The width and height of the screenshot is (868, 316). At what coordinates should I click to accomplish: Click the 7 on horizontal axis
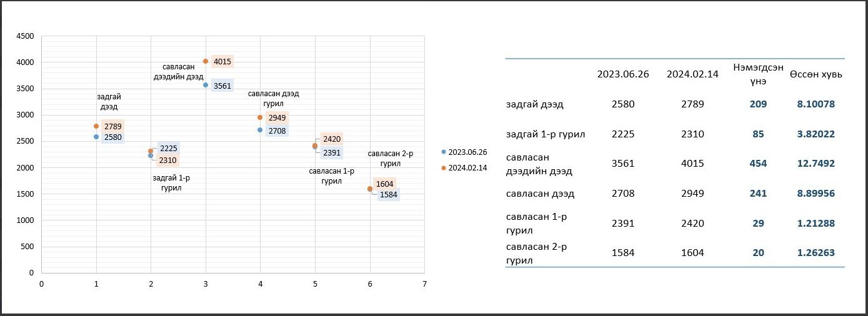(x=424, y=284)
